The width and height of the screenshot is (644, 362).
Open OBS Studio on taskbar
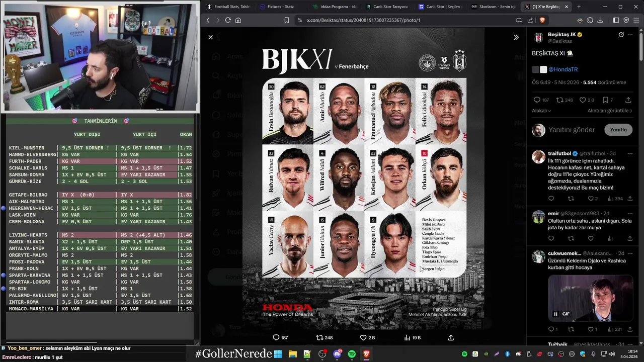[322, 354]
